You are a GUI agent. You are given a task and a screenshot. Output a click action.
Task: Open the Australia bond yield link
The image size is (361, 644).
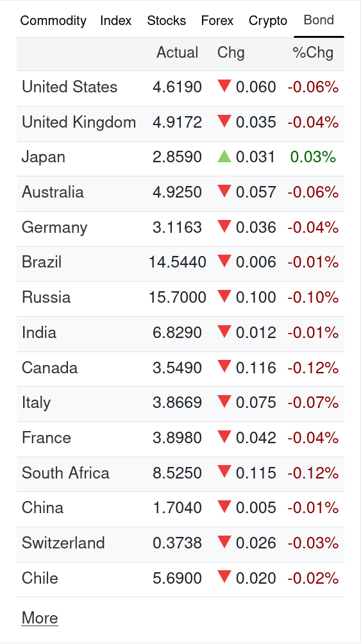tap(53, 192)
